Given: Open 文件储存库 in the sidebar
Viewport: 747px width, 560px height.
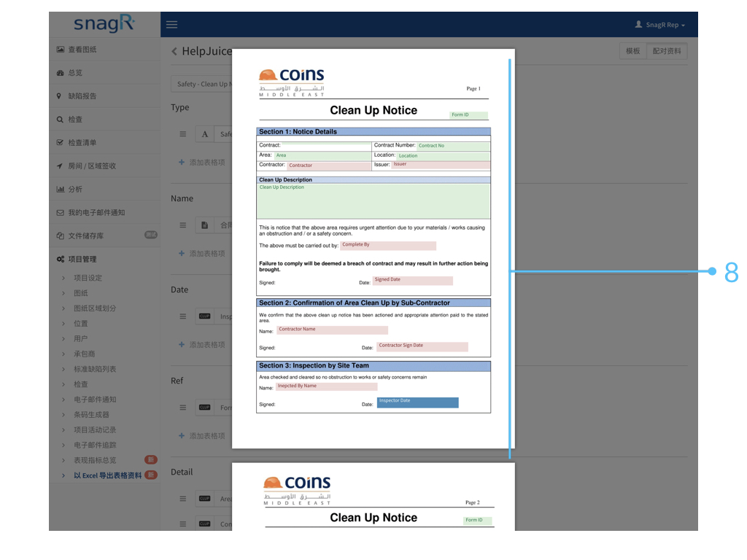Looking at the screenshot, I should pos(104,236).
